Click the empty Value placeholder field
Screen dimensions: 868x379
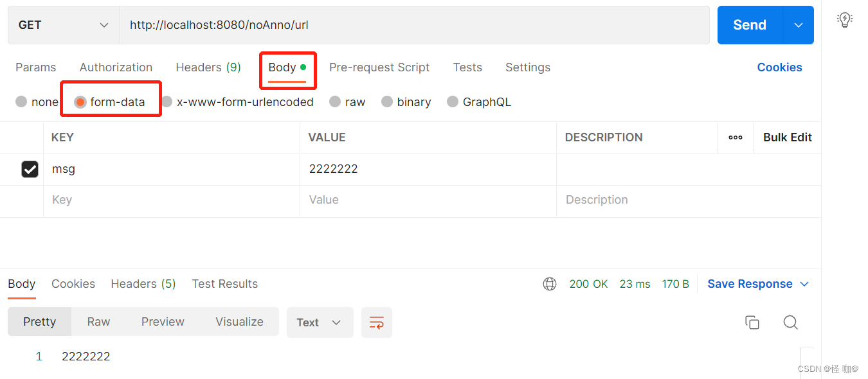(428, 200)
